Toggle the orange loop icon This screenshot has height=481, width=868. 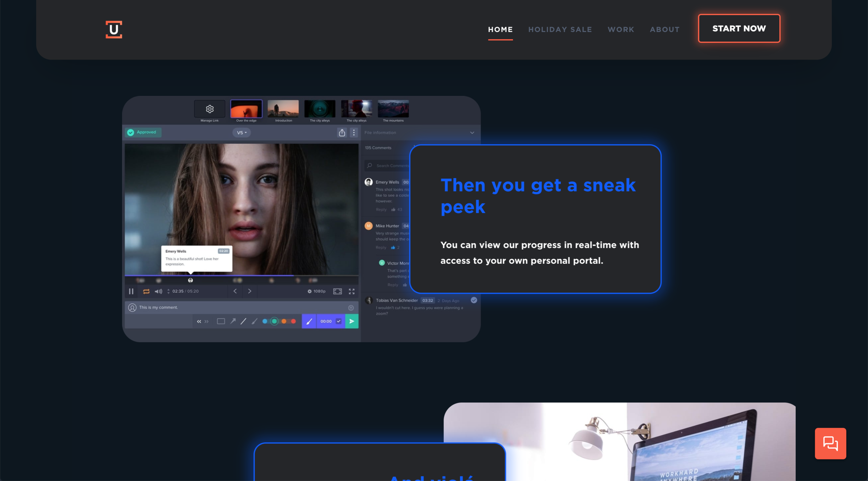(x=146, y=292)
